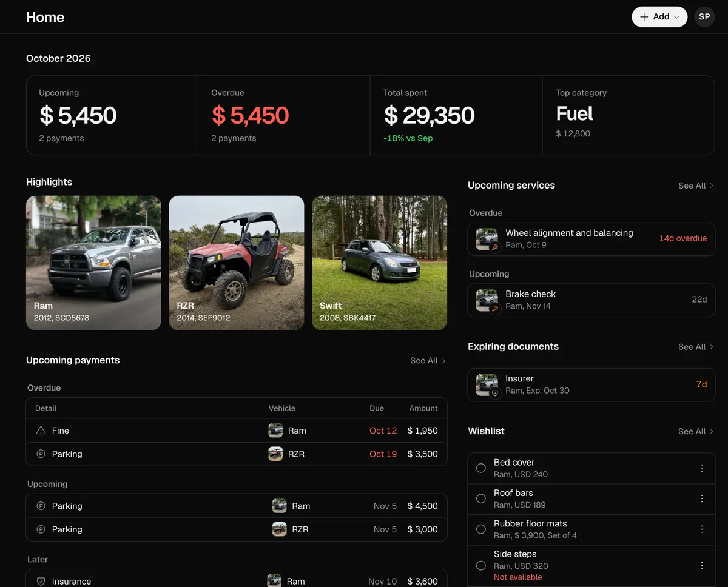Open more options for Rubber floor mats

(702, 529)
